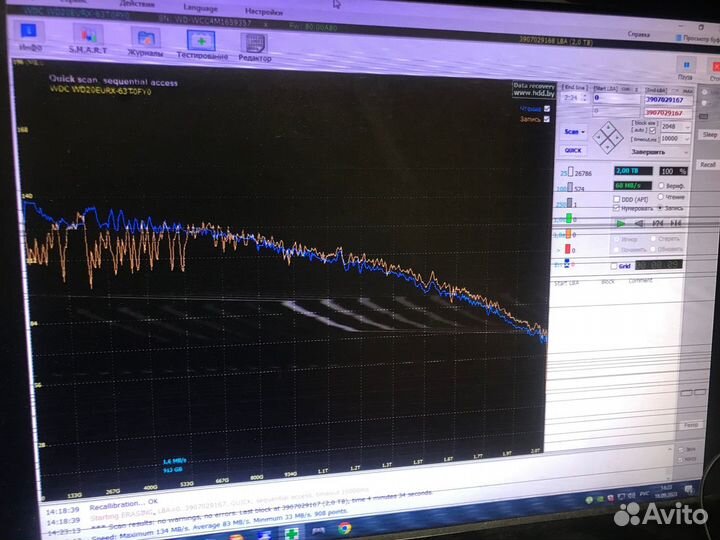Click the QUICK scan button

573,149
